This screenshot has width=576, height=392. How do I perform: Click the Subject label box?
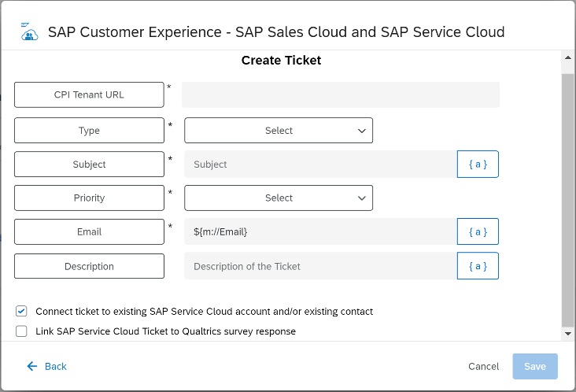tap(89, 165)
